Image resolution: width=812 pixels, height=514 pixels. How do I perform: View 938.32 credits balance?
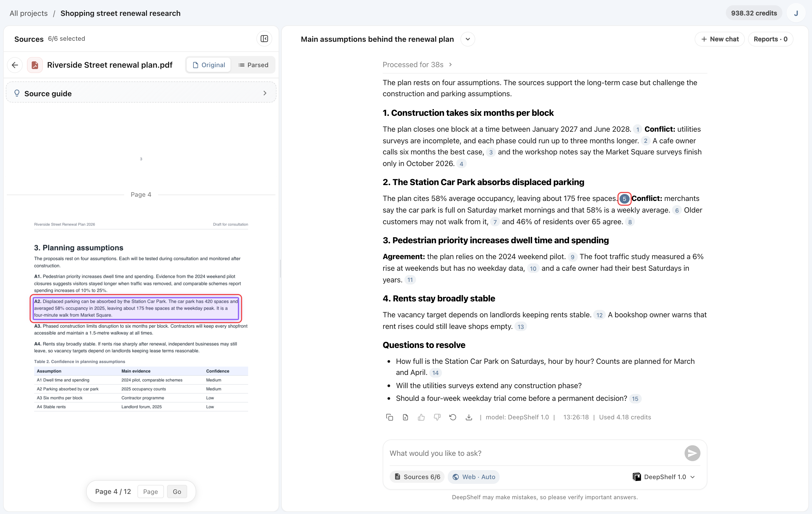pos(754,13)
